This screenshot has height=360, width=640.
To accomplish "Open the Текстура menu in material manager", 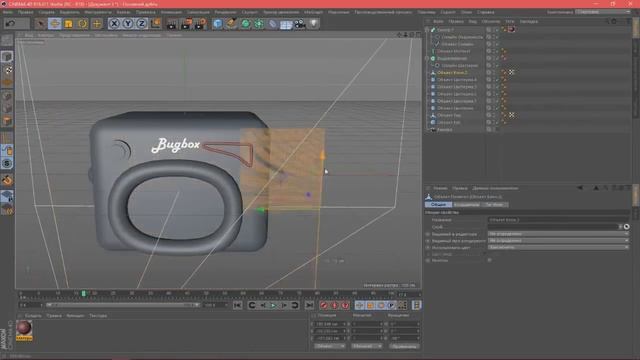I will click(98, 316).
